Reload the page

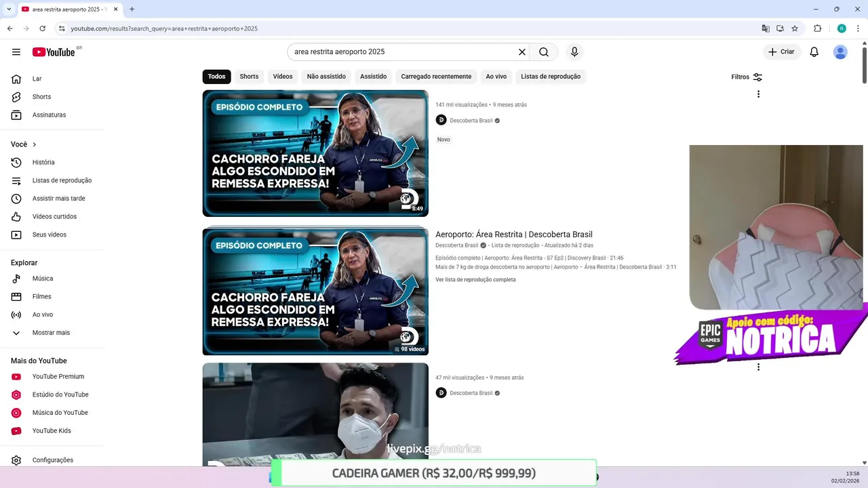click(x=42, y=28)
